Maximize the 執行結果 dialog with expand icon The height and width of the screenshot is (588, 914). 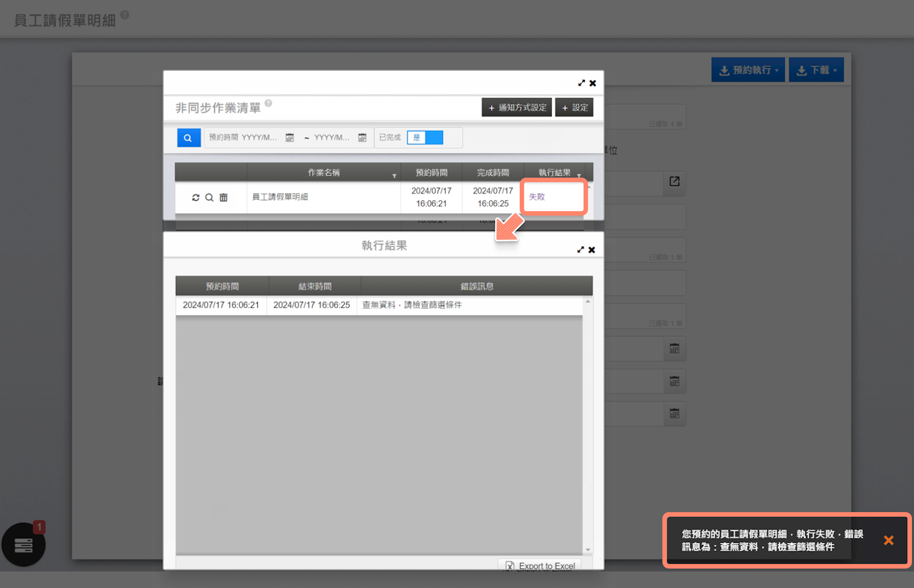(581, 250)
